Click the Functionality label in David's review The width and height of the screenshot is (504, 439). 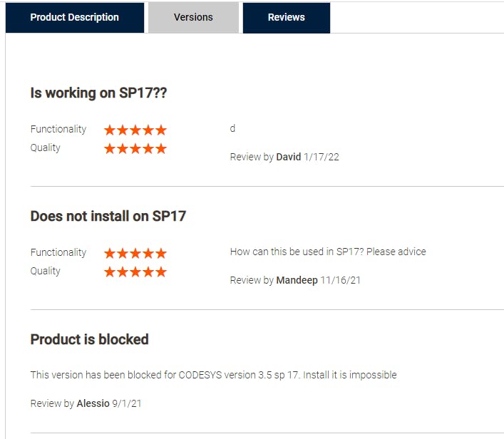coord(58,129)
